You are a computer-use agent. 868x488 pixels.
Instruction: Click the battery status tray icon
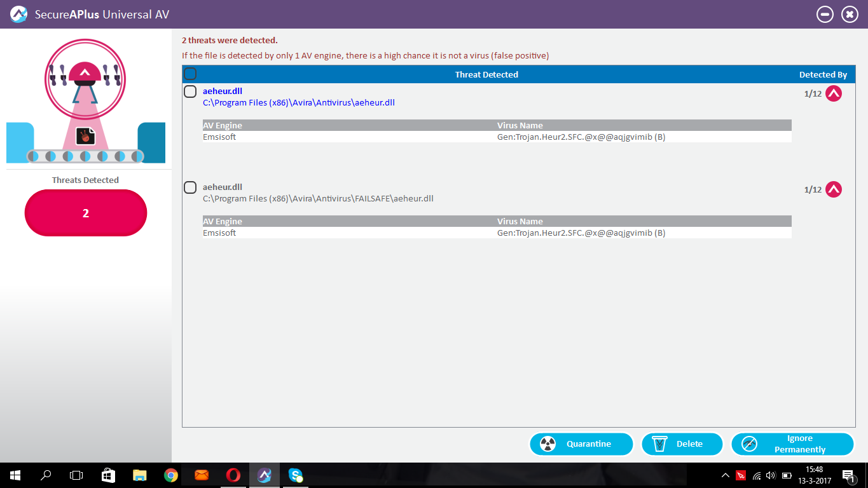(787, 475)
